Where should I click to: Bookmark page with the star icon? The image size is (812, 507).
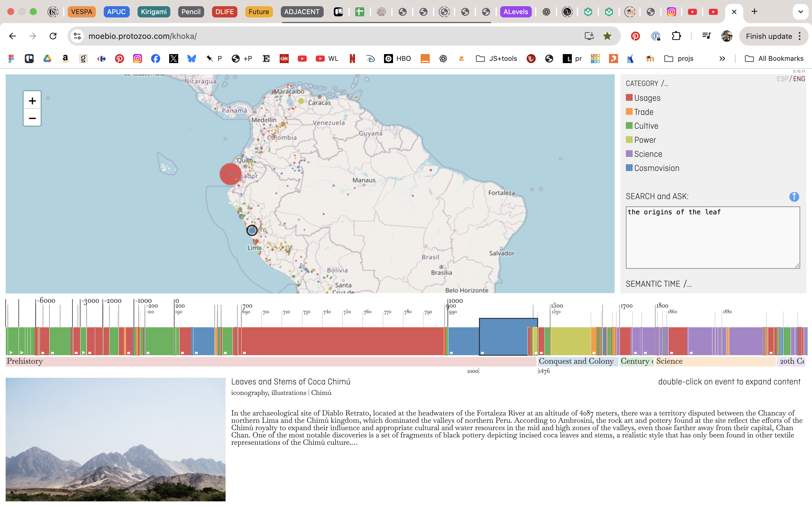(607, 36)
